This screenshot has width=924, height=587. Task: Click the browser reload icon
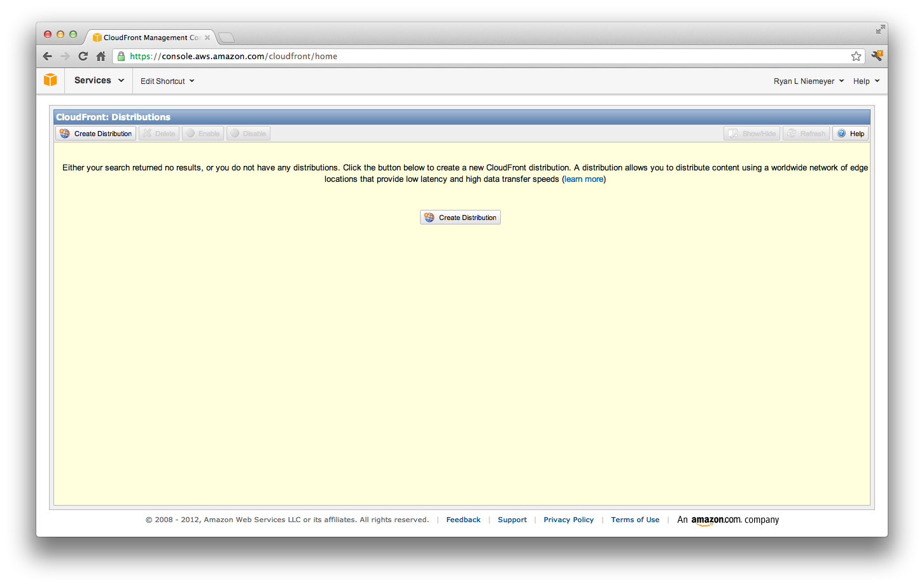pyautogui.click(x=83, y=56)
